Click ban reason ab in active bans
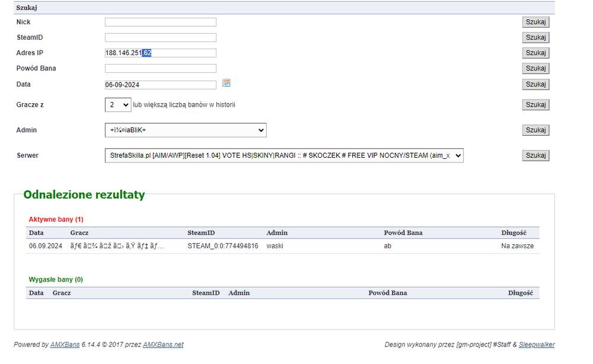This screenshot has width=593, height=364. tap(388, 246)
